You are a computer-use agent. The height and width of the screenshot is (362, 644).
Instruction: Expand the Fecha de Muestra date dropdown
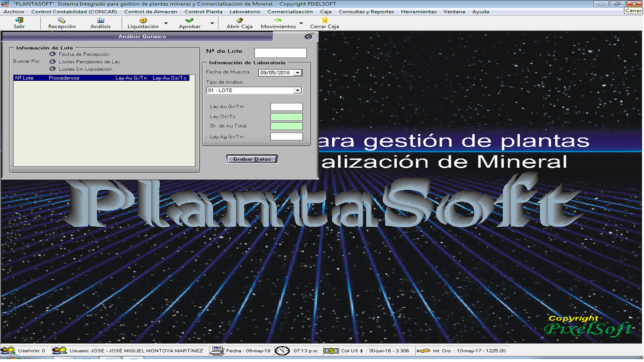pyautogui.click(x=297, y=73)
